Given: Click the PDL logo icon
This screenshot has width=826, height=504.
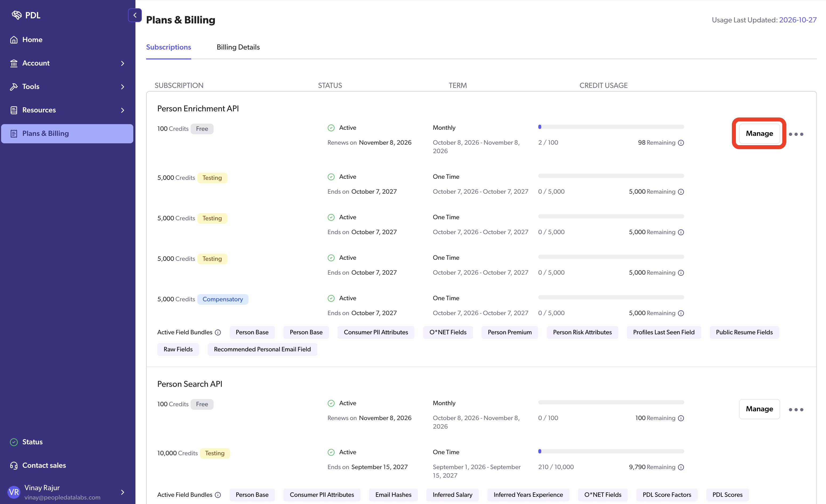Looking at the screenshot, I should [x=17, y=15].
